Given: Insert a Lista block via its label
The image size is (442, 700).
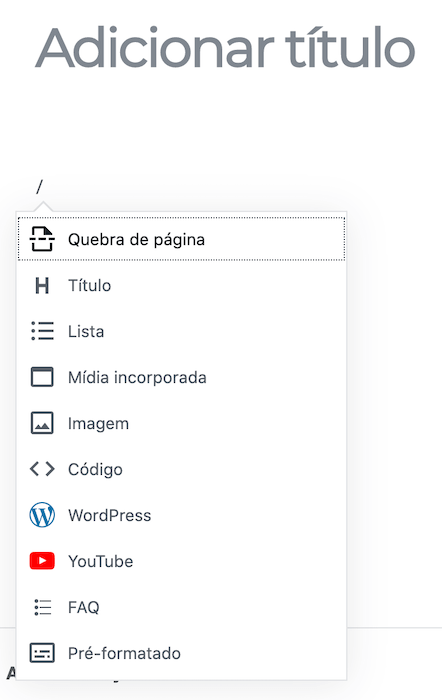Looking at the screenshot, I should (x=86, y=332).
